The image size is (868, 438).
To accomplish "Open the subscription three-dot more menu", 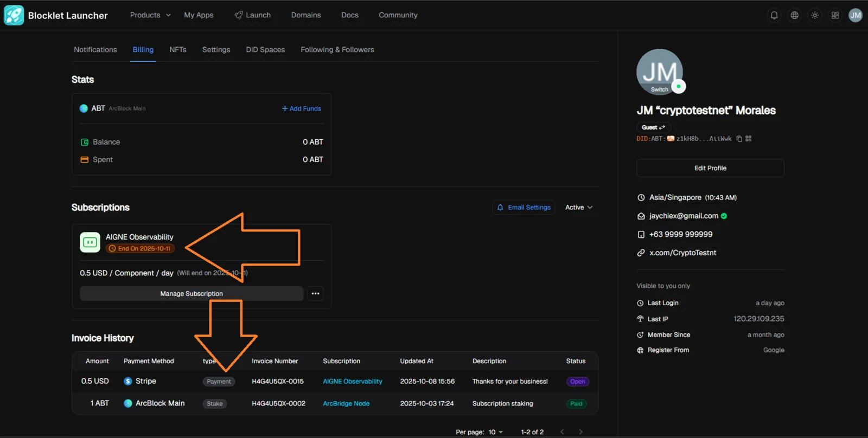I will 315,294.
